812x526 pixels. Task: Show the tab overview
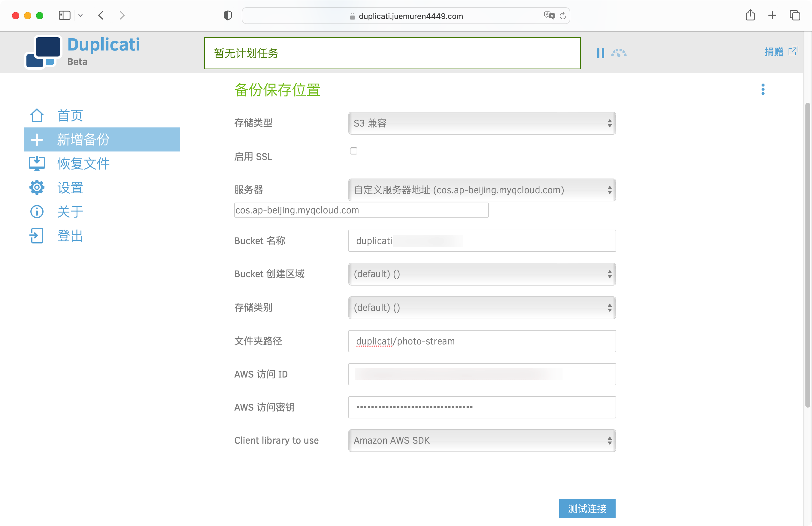(x=795, y=15)
